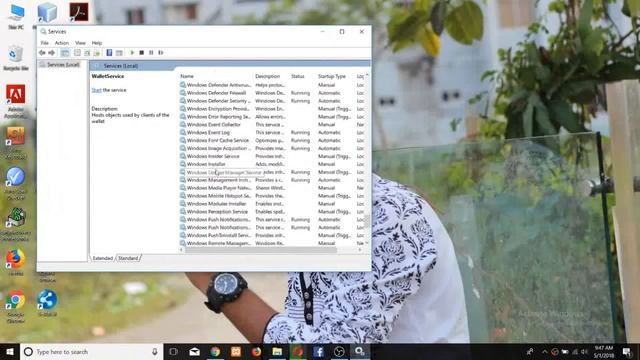640x360 pixels.
Task: Click the Export List toolbar icon
Action: [x=97, y=53]
